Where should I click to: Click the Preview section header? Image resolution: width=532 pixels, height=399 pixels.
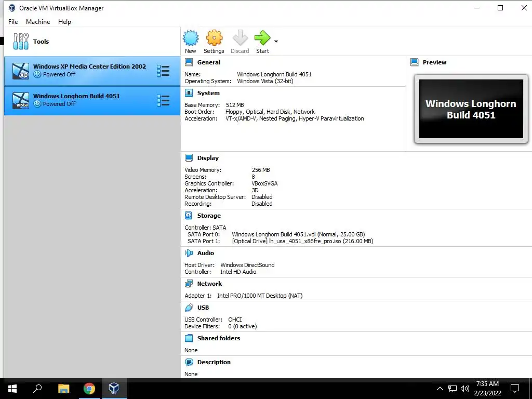point(434,62)
